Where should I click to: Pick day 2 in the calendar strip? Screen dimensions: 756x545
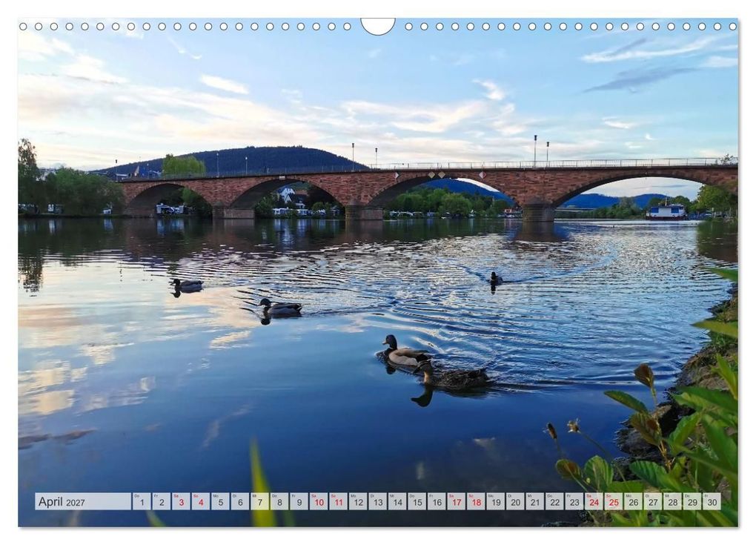point(162,501)
